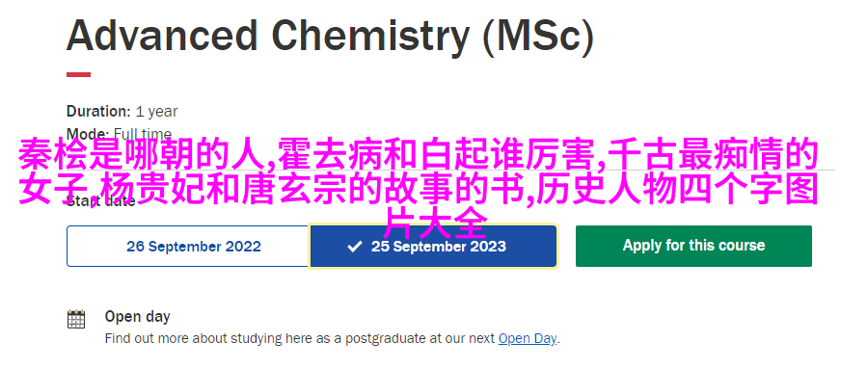Click the bold Mode label

click(88, 134)
